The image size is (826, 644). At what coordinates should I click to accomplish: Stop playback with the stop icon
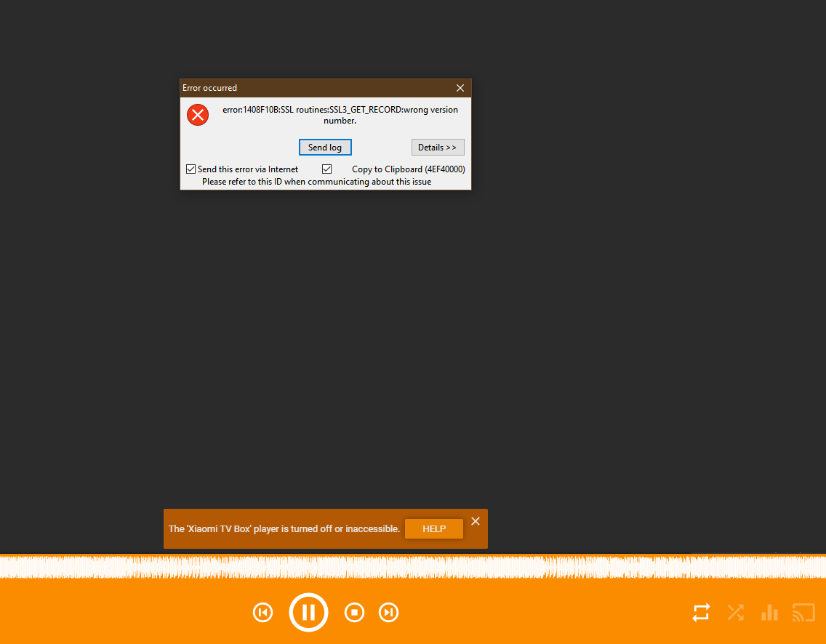(354, 613)
